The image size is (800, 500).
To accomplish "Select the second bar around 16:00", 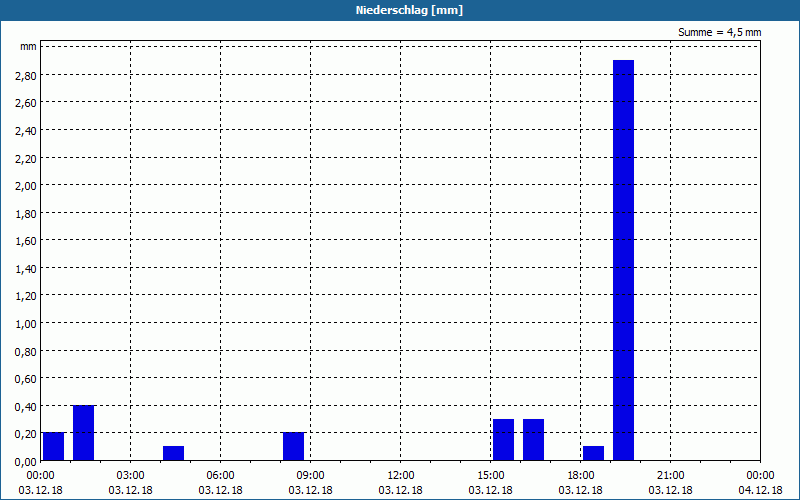I will 534,440.
